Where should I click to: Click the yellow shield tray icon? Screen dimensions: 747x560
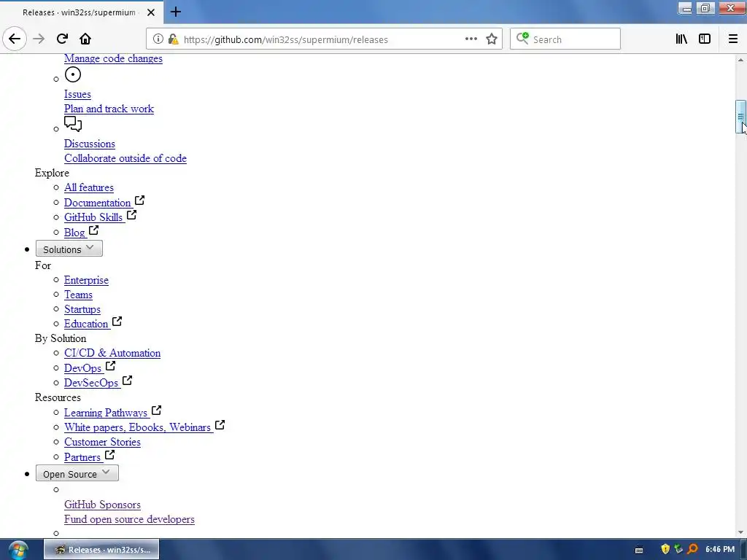(665, 549)
